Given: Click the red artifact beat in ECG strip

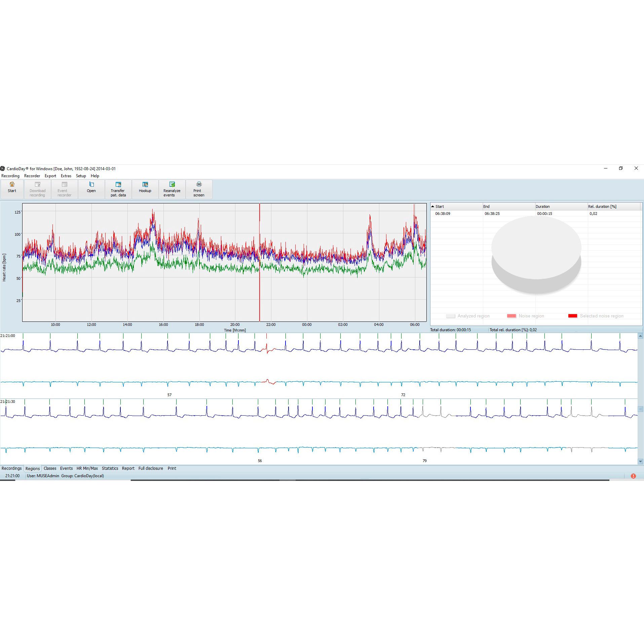Looking at the screenshot, I should pos(267,348).
